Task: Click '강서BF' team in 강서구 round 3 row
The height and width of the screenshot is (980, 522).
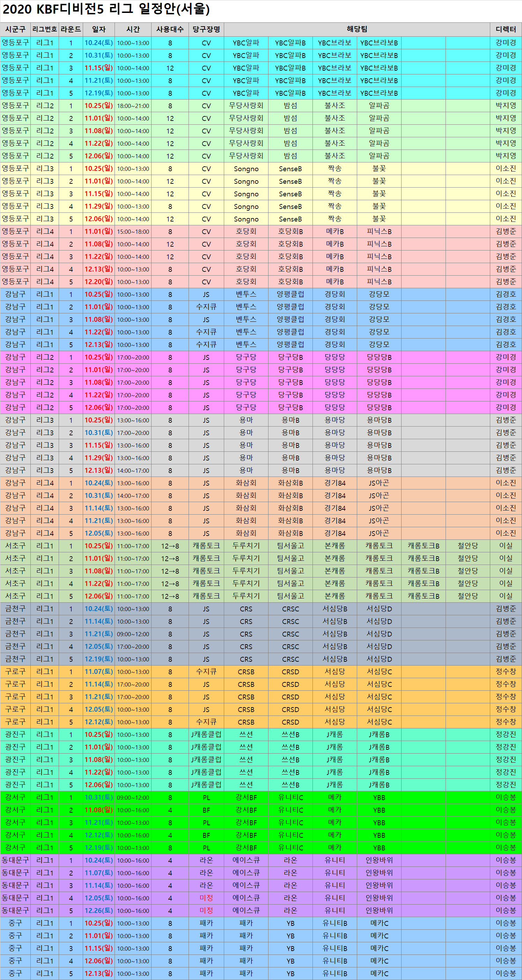Action: (246, 822)
